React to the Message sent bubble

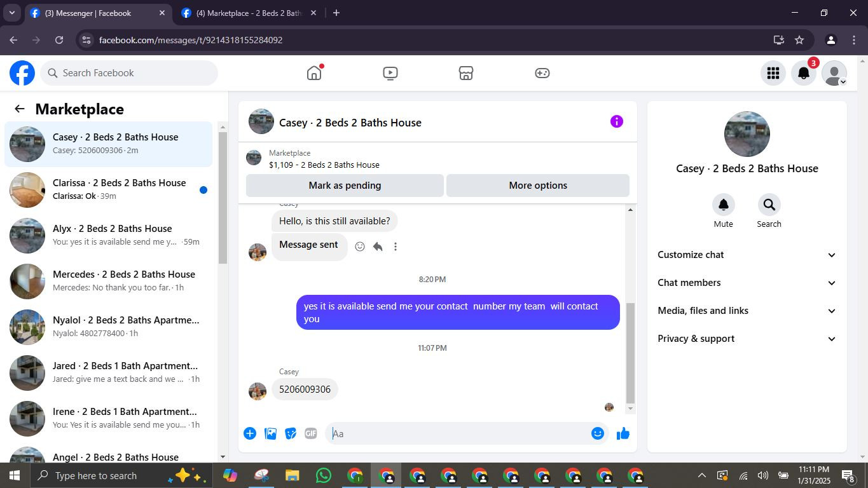click(360, 247)
